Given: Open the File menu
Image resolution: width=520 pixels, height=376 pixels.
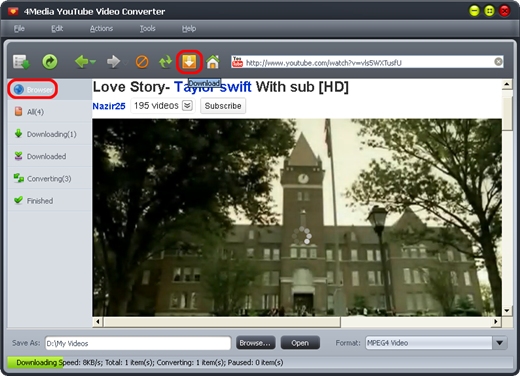Looking at the screenshot, I should tap(19, 29).
